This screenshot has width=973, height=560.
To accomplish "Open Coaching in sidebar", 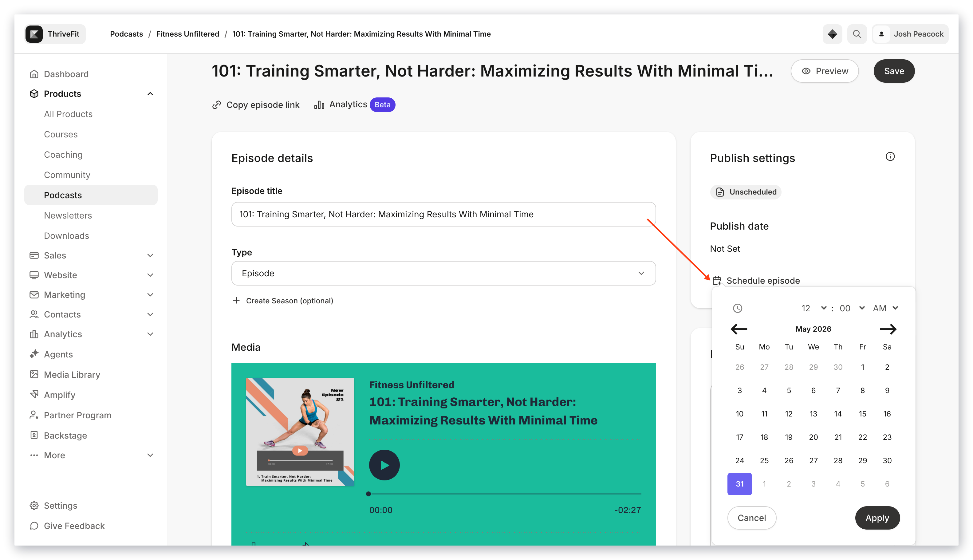I will tap(63, 155).
